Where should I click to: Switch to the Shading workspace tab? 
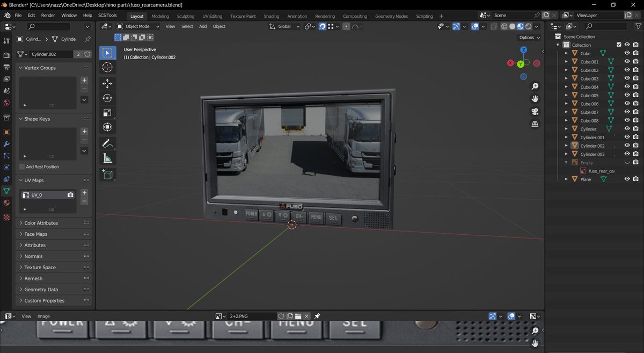pyautogui.click(x=272, y=16)
